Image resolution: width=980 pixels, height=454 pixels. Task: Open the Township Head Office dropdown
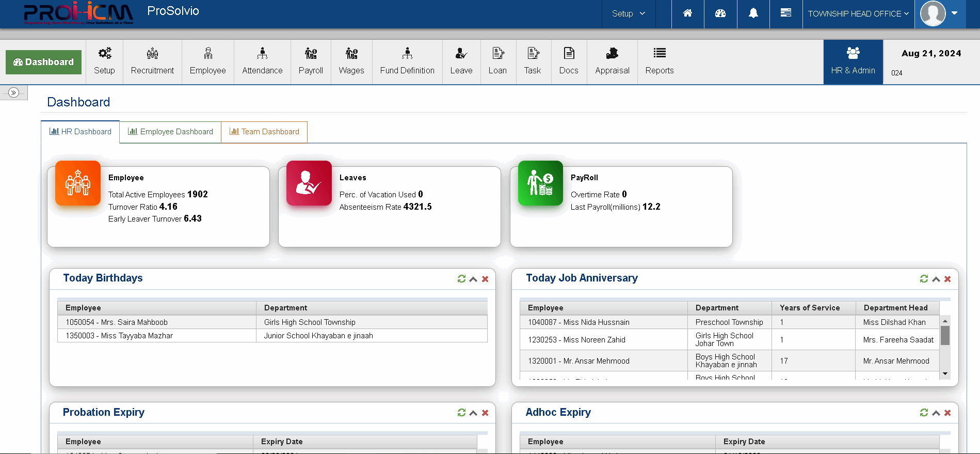pyautogui.click(x=858, y=14)
